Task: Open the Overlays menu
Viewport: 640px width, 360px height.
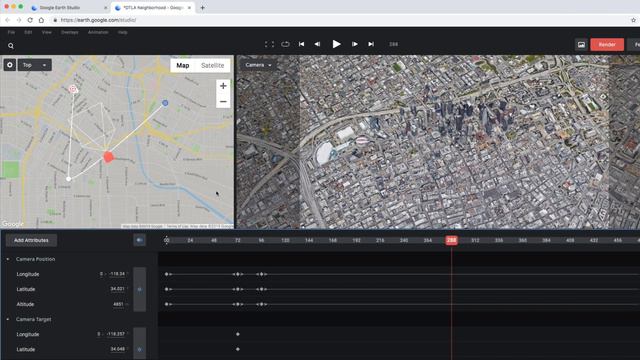Action: click(x=69, y=32)
